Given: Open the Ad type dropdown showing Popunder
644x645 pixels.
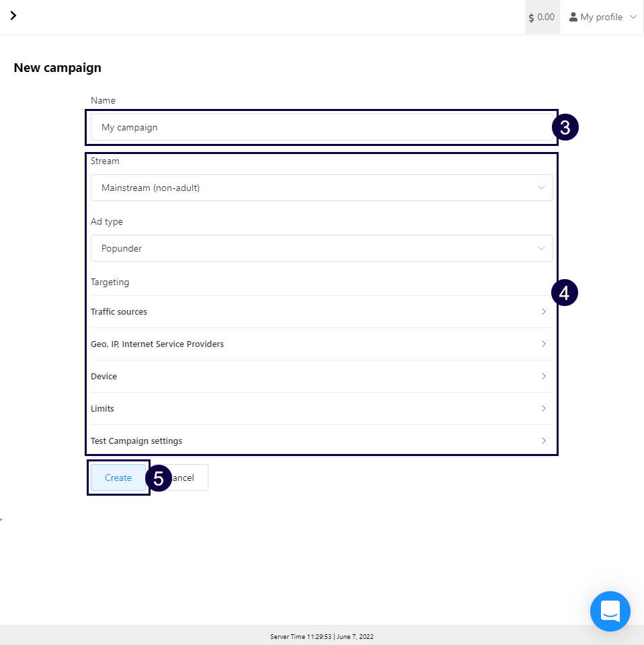Looking at the screenshot, I should (x=321, y=248).
